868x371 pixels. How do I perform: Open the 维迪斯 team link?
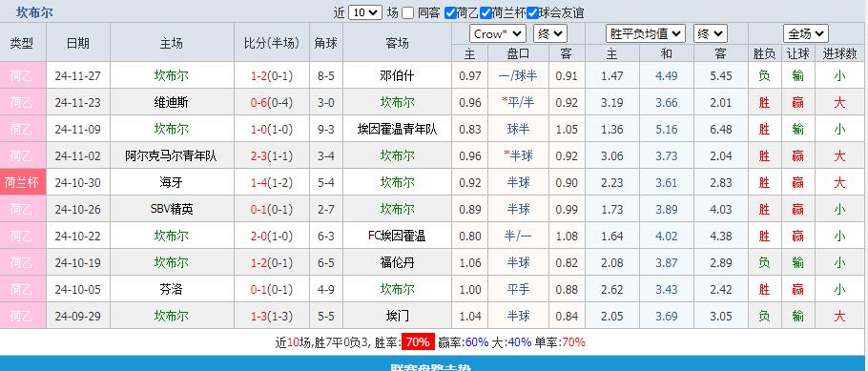click(172, 102)
